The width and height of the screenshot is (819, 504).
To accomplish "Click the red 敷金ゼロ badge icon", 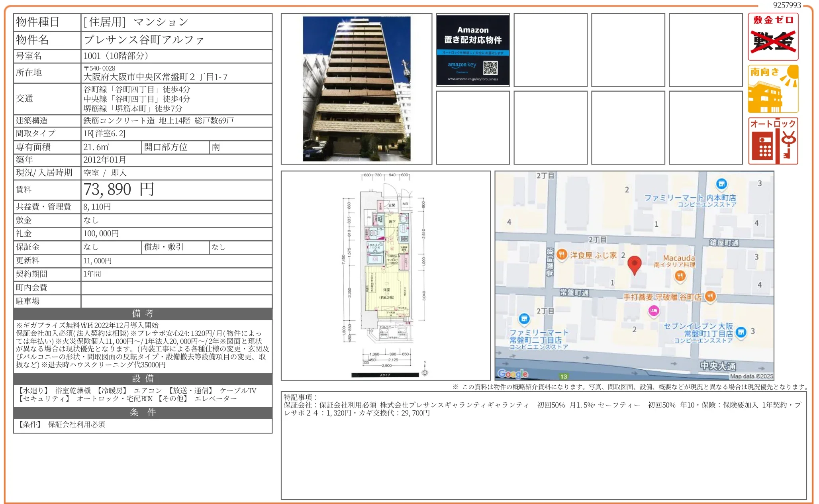I will click(773, 36).
